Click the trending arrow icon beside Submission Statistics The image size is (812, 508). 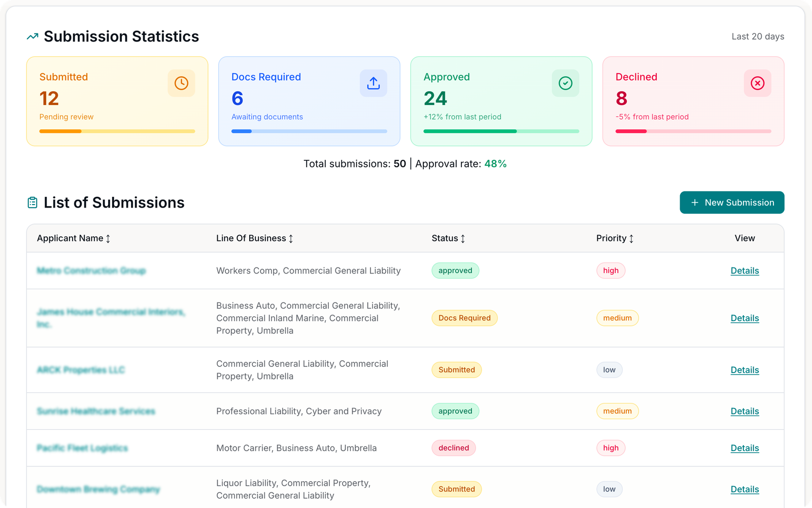click(32, 37)
